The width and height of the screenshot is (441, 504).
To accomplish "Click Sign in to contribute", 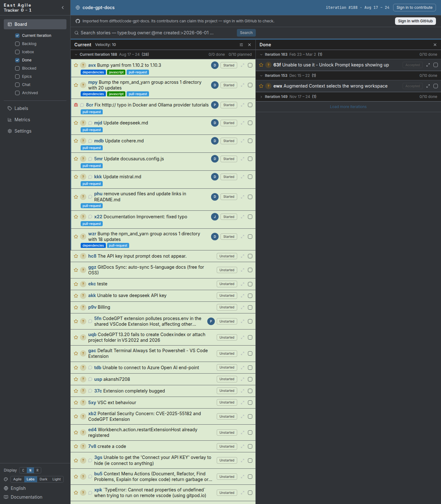I will [415, 8].
